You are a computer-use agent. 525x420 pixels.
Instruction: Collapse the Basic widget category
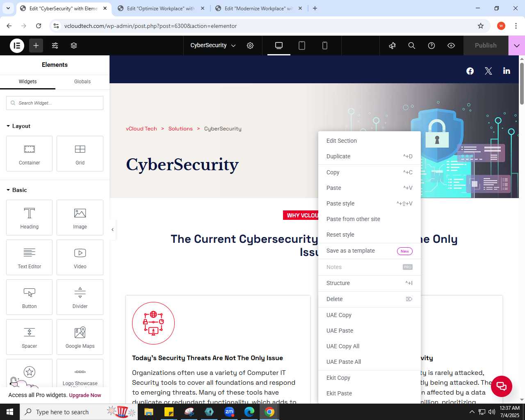(17, 190)
